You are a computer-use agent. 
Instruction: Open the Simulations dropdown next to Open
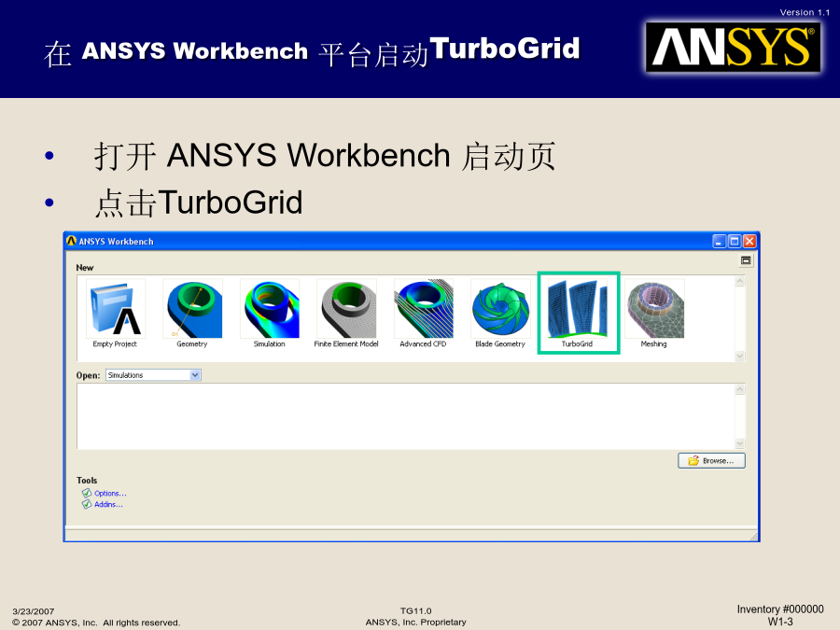(153, 375)
